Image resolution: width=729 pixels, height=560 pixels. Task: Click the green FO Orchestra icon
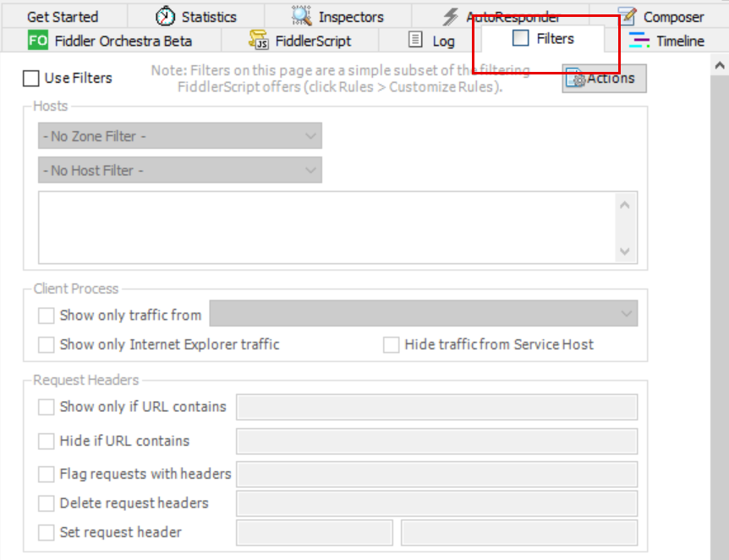[38, 41]
